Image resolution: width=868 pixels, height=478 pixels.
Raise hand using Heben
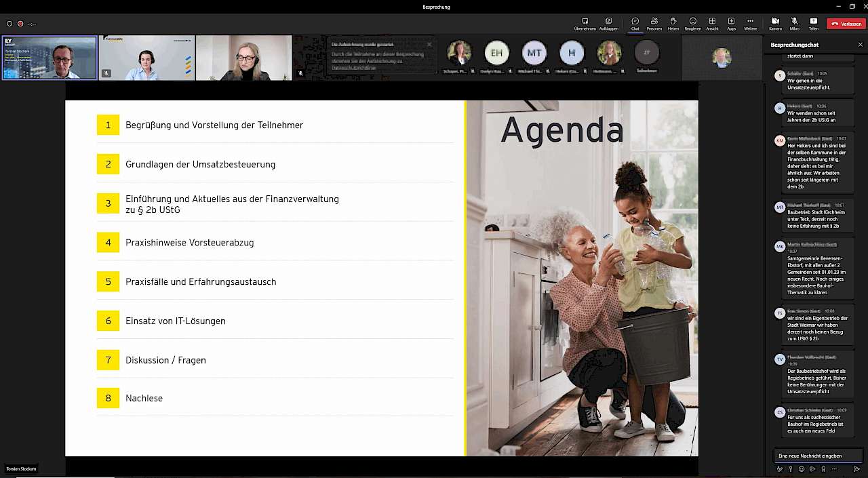pyautogui.click(x=673, y=24)
